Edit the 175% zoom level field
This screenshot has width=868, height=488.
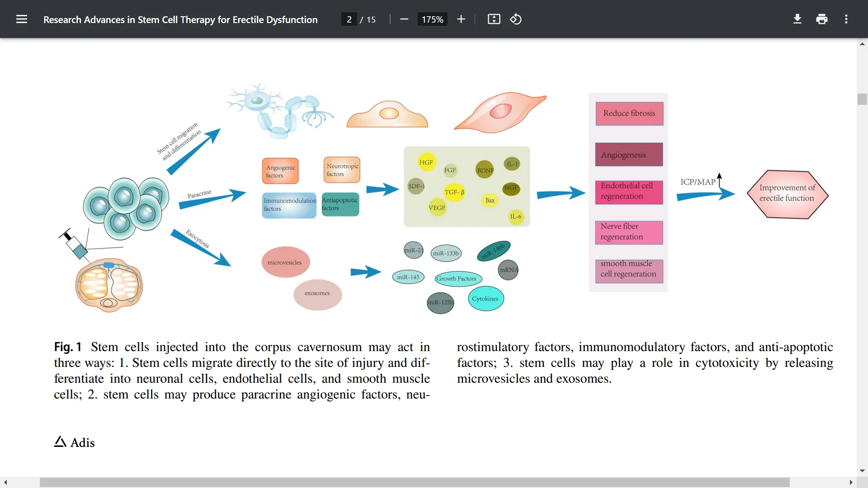(x=433, y=19)
